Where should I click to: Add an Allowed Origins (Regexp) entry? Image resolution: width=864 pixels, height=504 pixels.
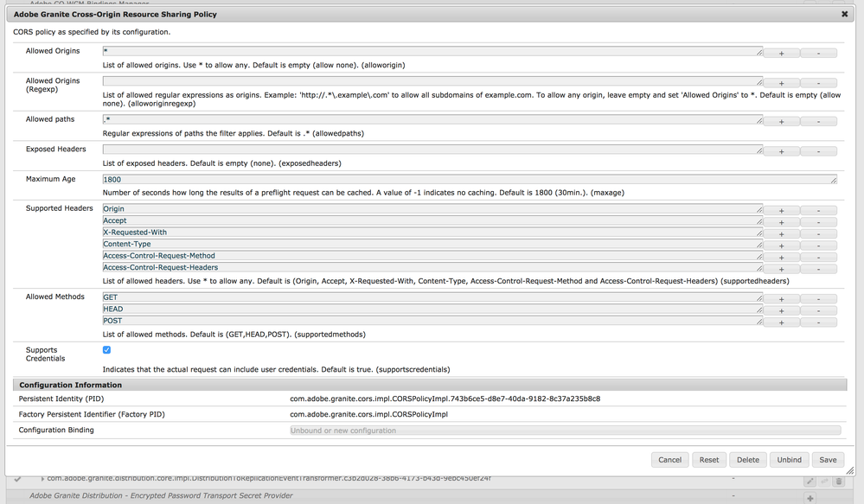point(782,83)
